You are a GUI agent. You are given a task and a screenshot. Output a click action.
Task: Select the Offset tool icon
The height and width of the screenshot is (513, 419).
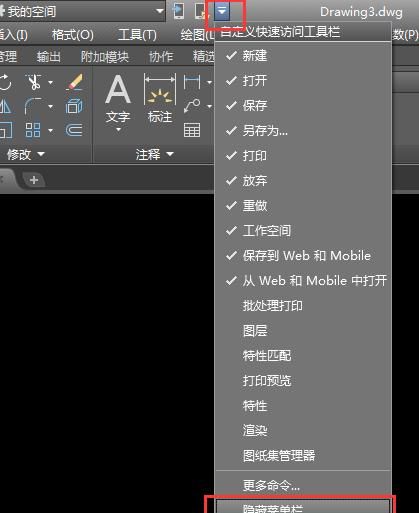[74, 130]
